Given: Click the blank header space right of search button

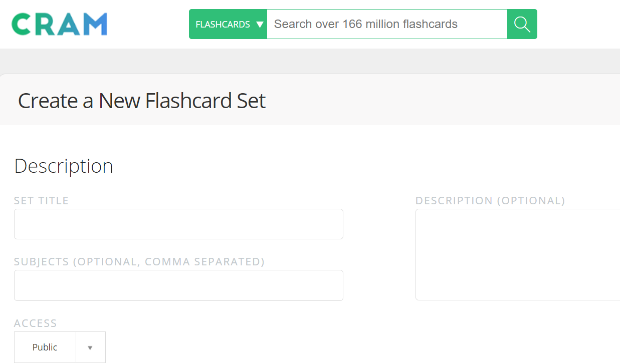Looking at the screenshot, I should click(x=578, y=24).
